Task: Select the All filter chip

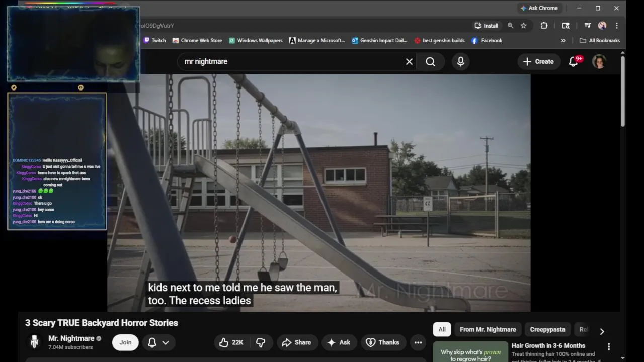Action: pyautogui.click(x=442, y=329)
